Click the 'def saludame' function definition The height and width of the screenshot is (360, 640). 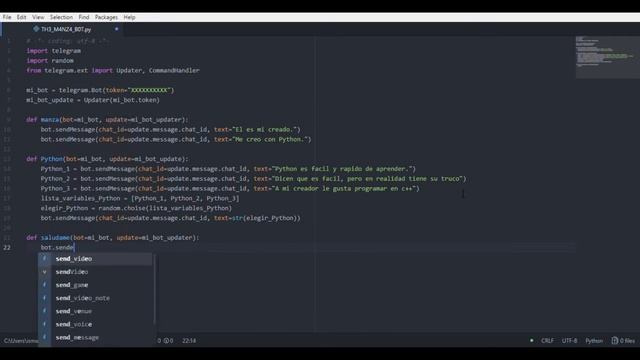113,238
